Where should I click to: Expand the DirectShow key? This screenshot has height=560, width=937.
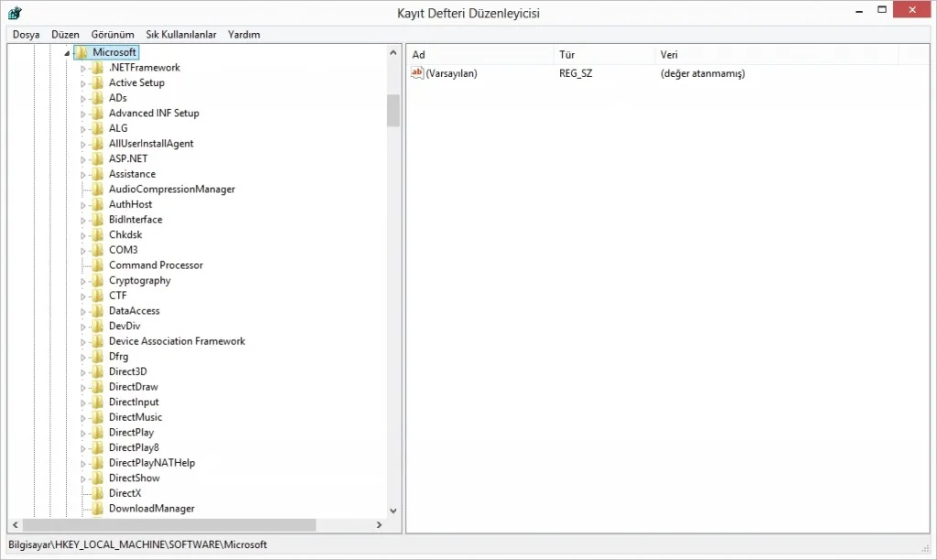83,479
